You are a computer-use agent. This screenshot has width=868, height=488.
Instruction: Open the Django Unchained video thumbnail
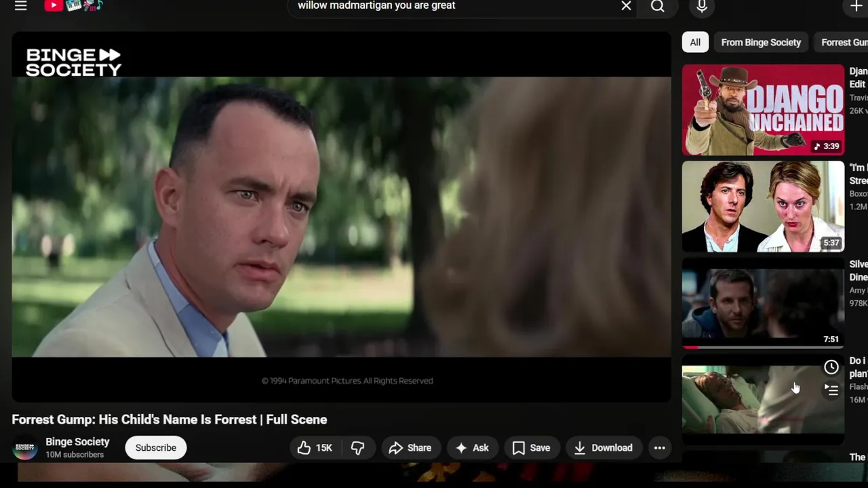click(763, 110)
